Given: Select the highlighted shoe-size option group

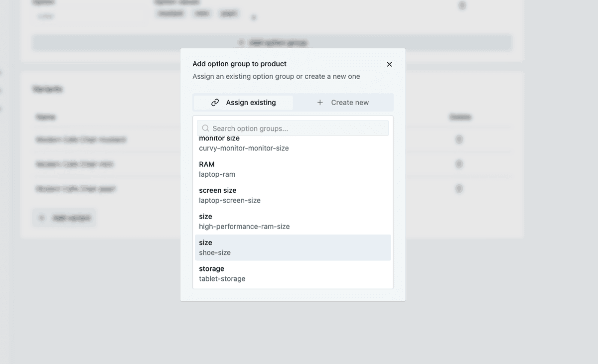Looking at the screenshot, I should 293,247.
